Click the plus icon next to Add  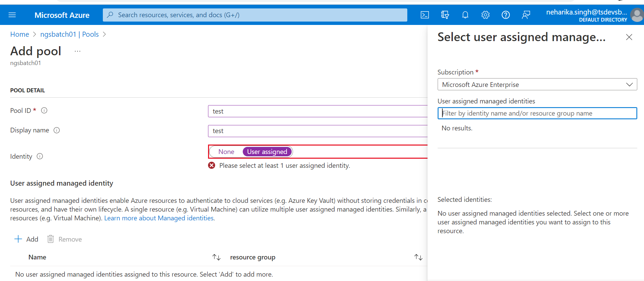pyautogui.click(x=18, y=239)
